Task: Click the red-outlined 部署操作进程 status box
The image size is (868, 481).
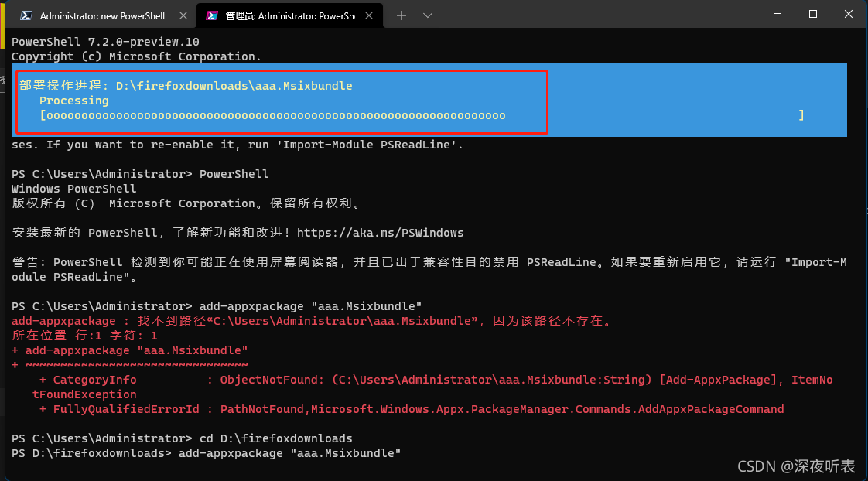Action: click(279, 101)
